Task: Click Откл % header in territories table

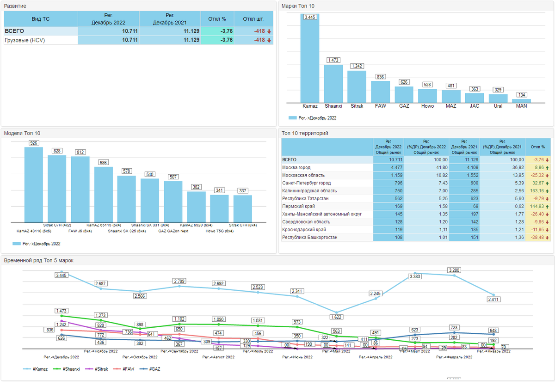Action: click(x=538, y=147)
